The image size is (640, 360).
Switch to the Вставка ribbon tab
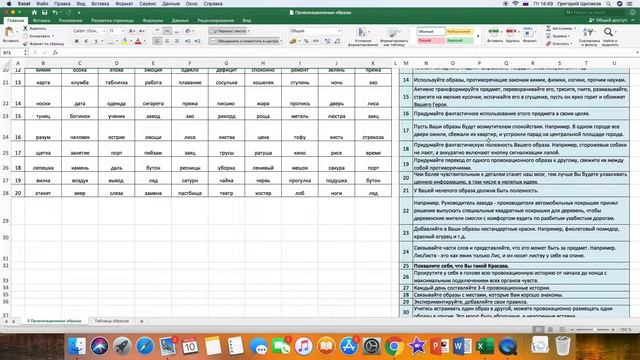click(41, 20)
